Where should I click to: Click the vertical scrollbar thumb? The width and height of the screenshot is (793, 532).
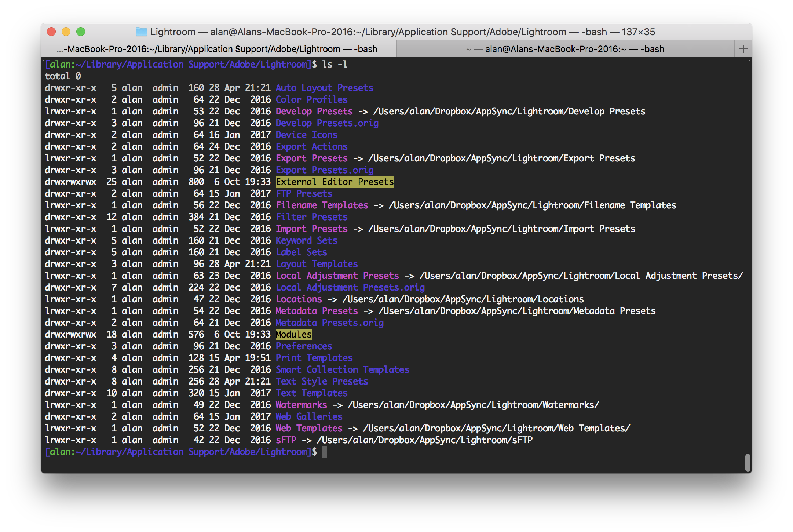coord(748,462)
